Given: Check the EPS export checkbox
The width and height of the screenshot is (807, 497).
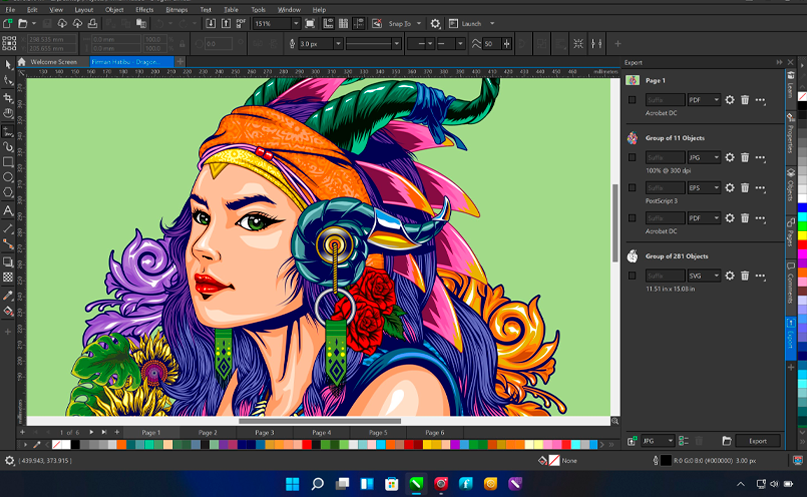Looking at the screenshot, I should [x=632, y=188].
